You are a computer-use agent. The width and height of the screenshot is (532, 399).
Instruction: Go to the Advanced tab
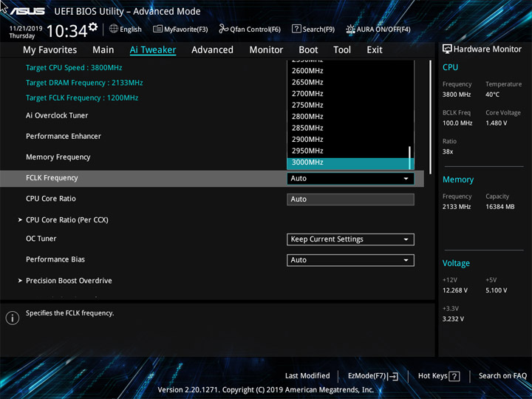tap(212, 50)
